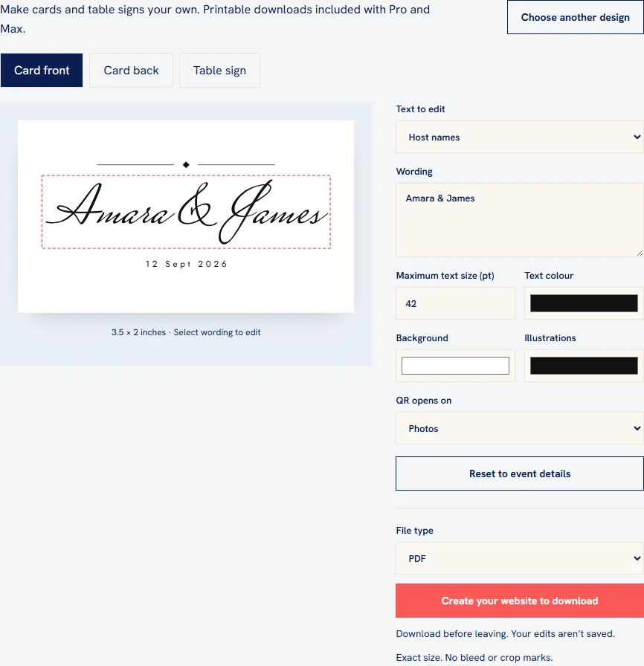
Task: Click into the Wording text area
Action: pos(520,220)
